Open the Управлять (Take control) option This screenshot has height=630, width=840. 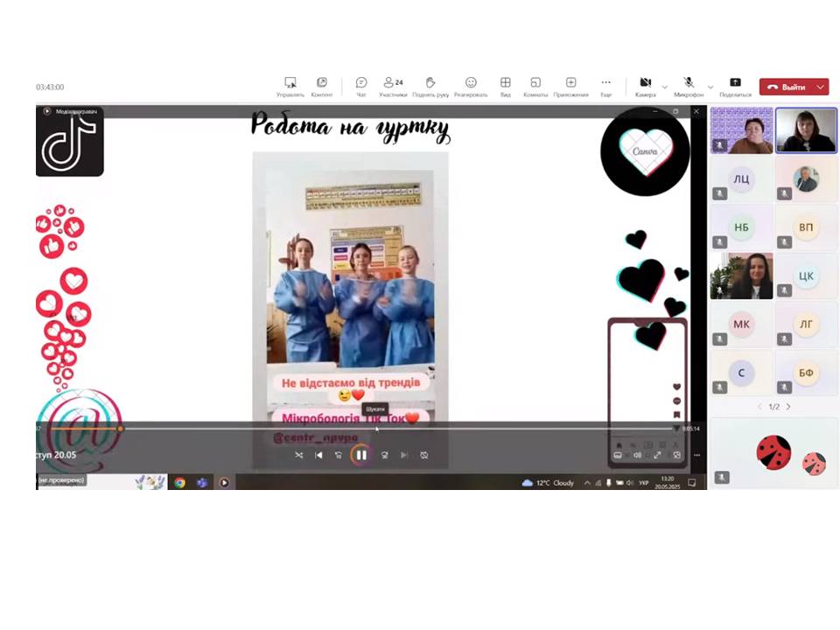point(290,87)
